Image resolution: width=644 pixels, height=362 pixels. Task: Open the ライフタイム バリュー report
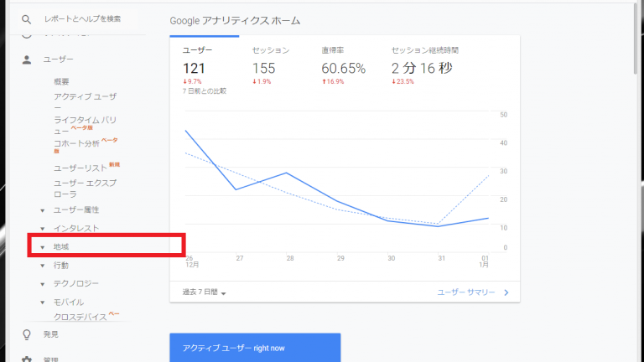pyautogui.click(x=85, y=125)
